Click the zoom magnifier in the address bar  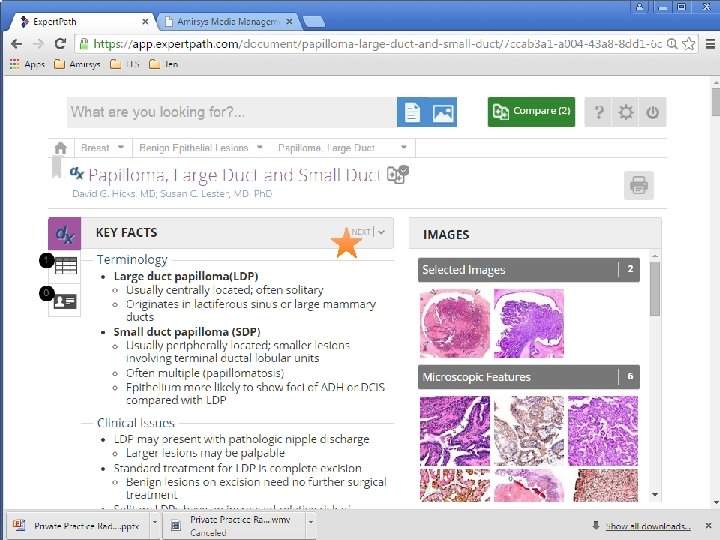click(x=672, y=44)
